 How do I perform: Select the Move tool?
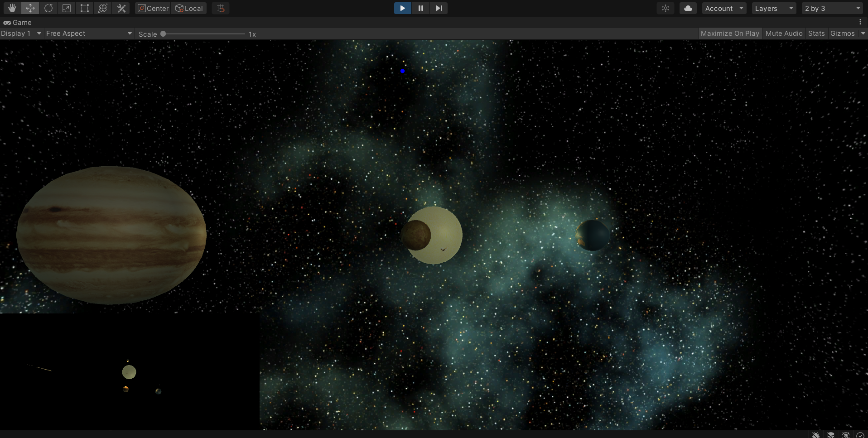pyautogui.click(x=30, y=8)
